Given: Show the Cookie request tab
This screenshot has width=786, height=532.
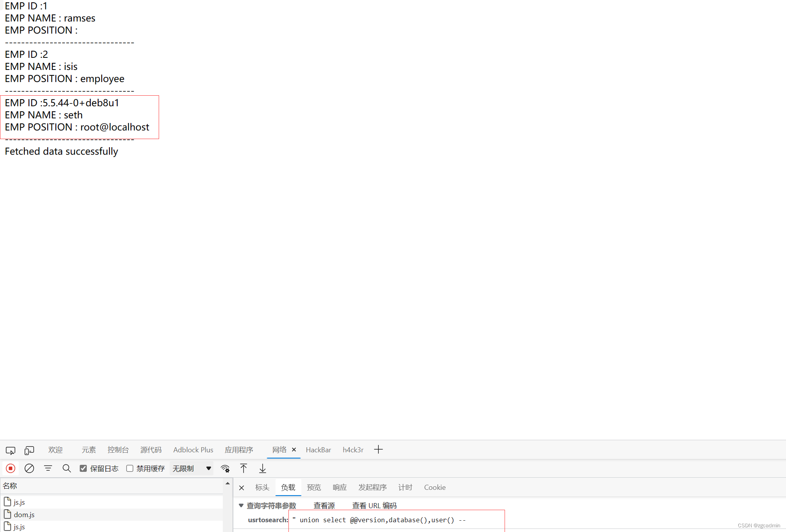Looking at the screenshot, I should (x=435, y=487).
